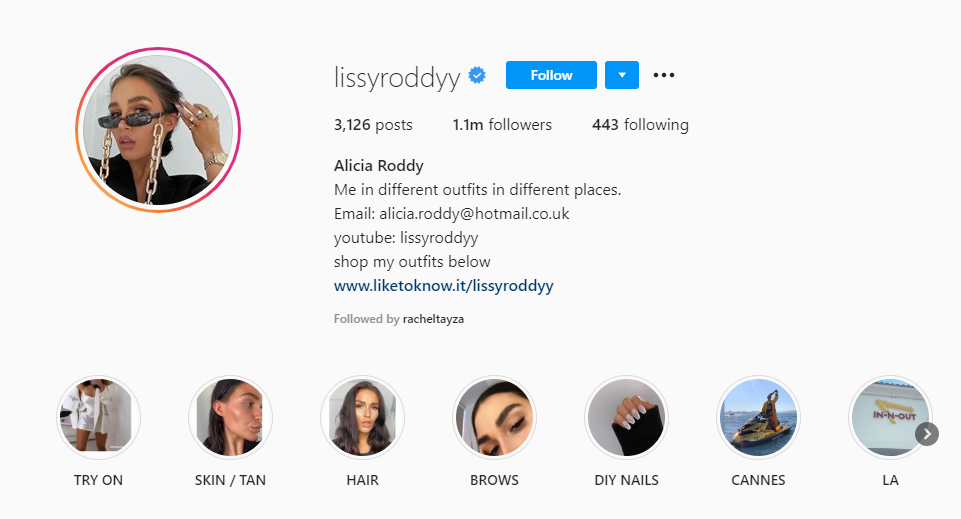Click the 3,126 posts count
This screenshot has height=519, width=961.
(373, 124)
